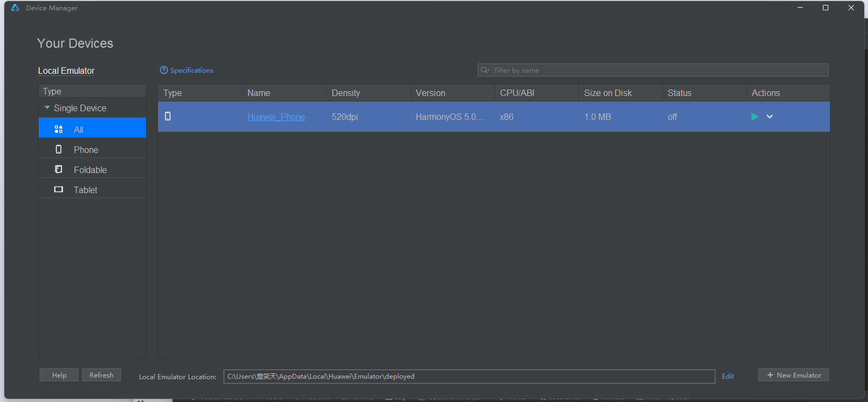Sort by the CPU/ABI column header

537,93
